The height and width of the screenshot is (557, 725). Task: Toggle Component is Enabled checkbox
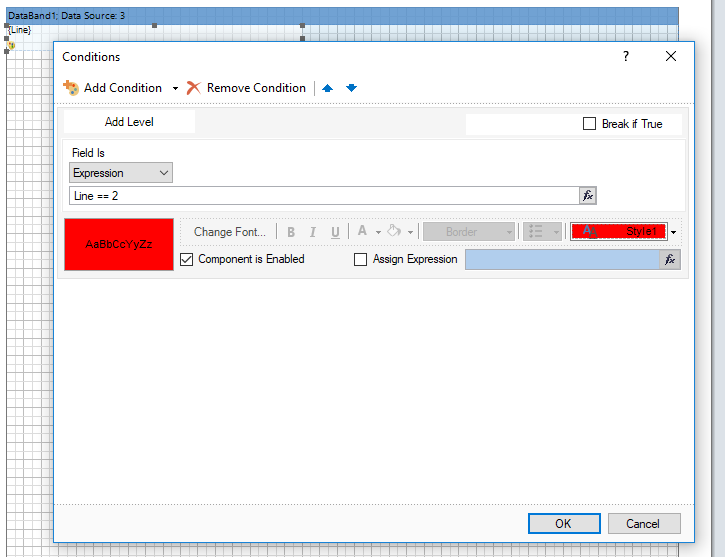186,259
